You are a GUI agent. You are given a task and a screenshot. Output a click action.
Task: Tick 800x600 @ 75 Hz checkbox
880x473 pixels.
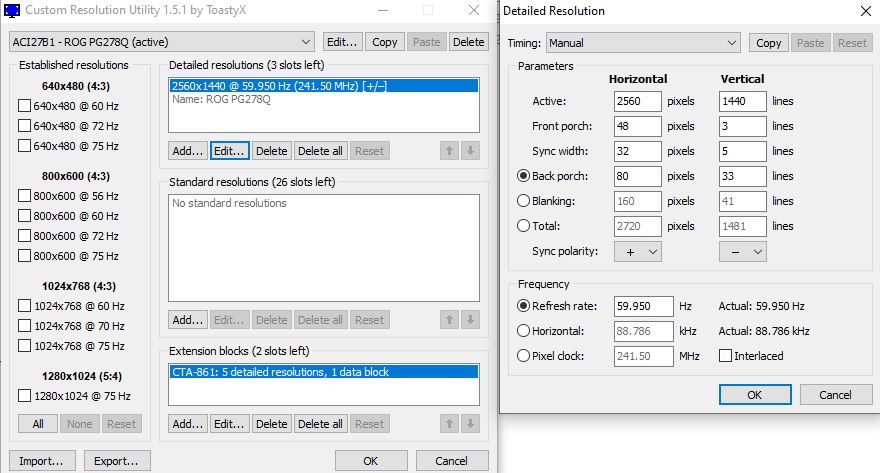(x=24, y=256)
